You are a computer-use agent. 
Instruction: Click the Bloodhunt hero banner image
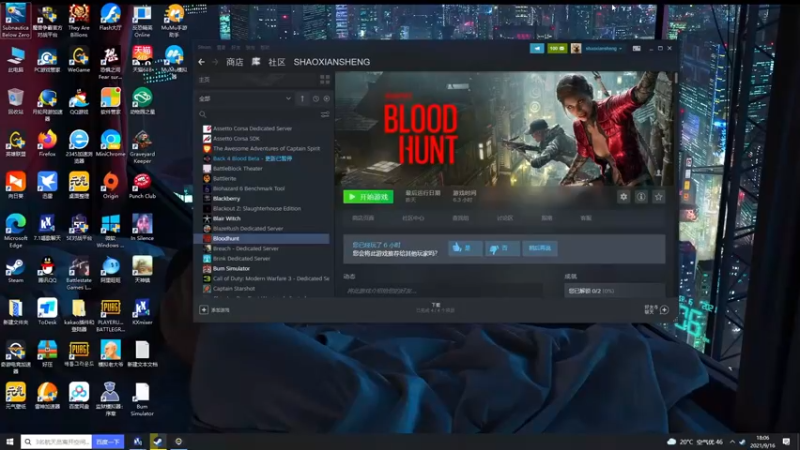tap(504, 129)
